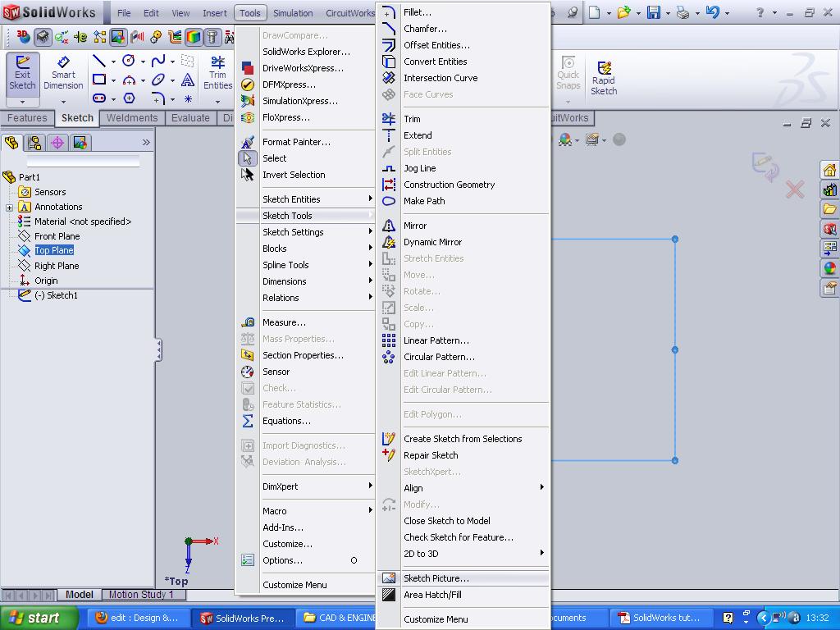Select Origin in the feature tree
Image resolution: width=840 pixels, height=630 pixels.
pyautogui.click(x=46, y=281)
